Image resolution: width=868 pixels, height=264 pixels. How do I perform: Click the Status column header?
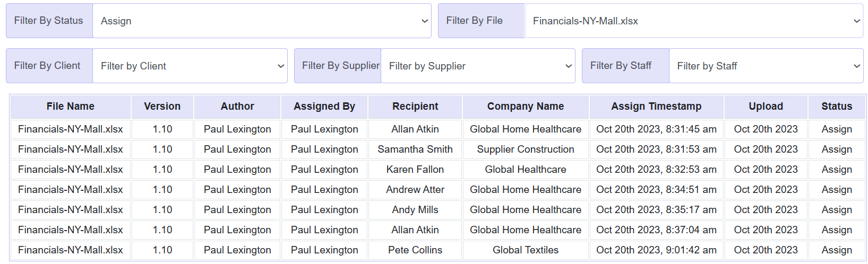click(837, 107)
